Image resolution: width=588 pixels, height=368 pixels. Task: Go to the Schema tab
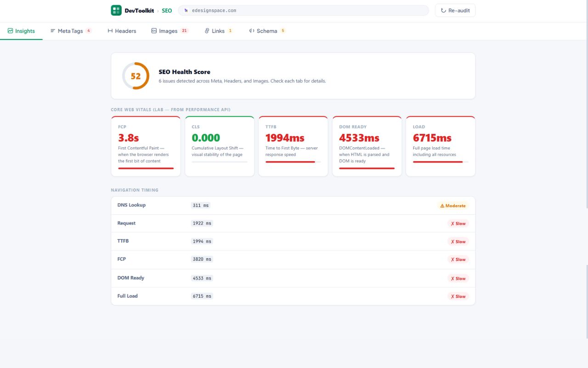267,31
